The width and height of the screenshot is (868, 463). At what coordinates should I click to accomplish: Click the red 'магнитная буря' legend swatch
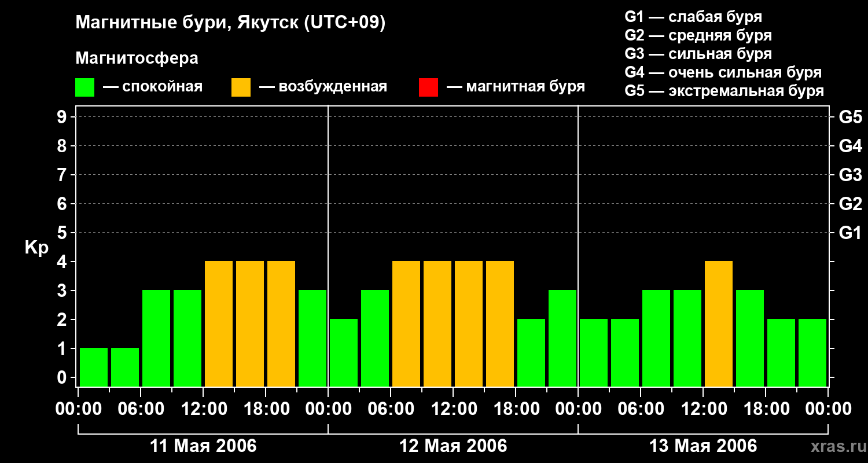428,87
